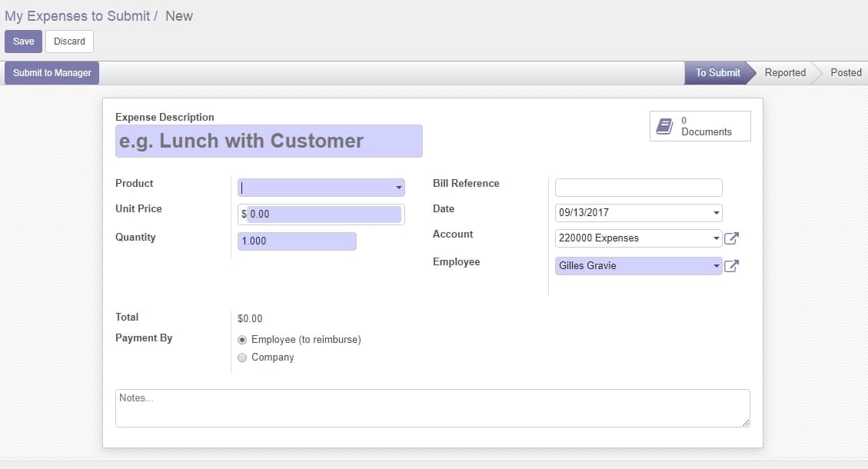Click the Reported status stage
The width and height of the screenshot is (868, 469).
click(x=785, y=72)
